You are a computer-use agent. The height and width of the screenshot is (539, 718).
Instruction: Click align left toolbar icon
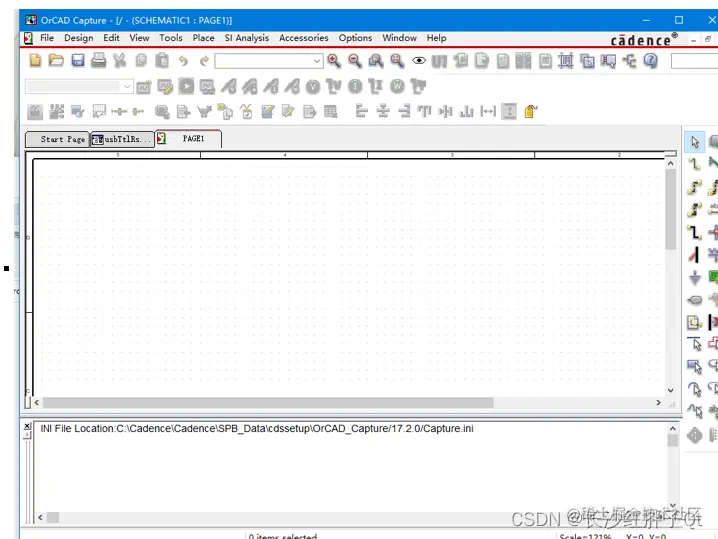pos(362,111)
